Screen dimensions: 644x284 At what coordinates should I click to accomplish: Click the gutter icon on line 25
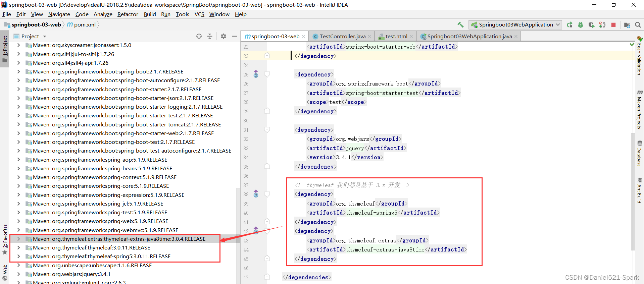(x=256, y=74)
